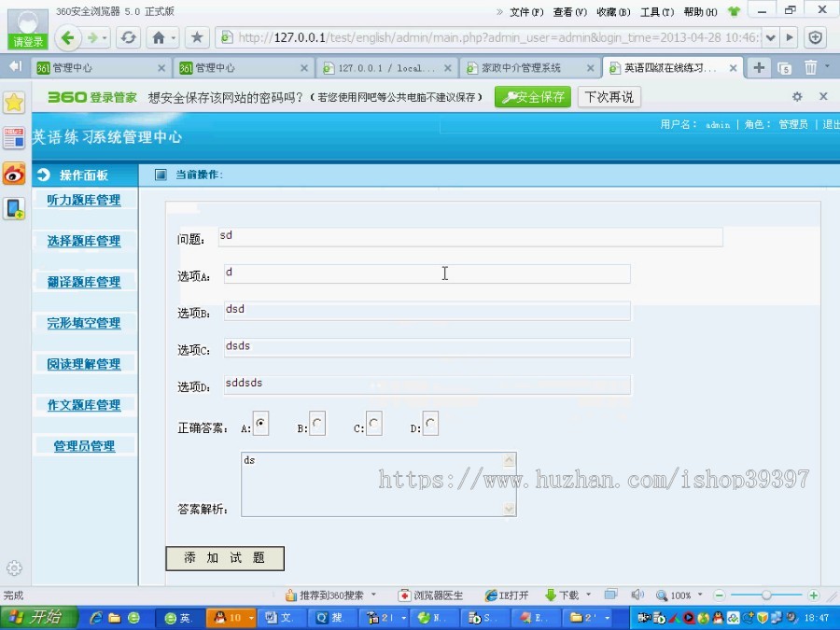Open the 作文题库管理 link

pyautogui.click(x=84, y=405)
